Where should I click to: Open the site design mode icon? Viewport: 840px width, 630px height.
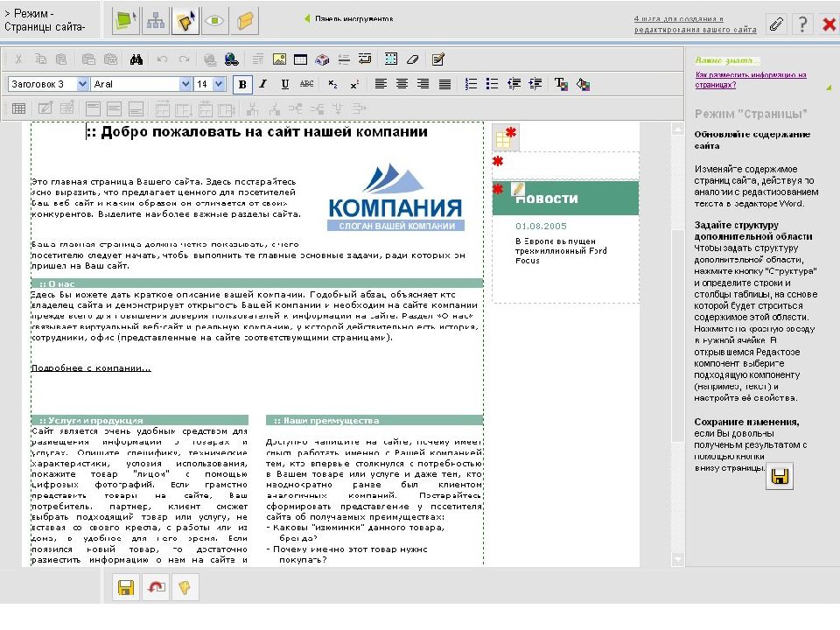(x=126, y=21)
